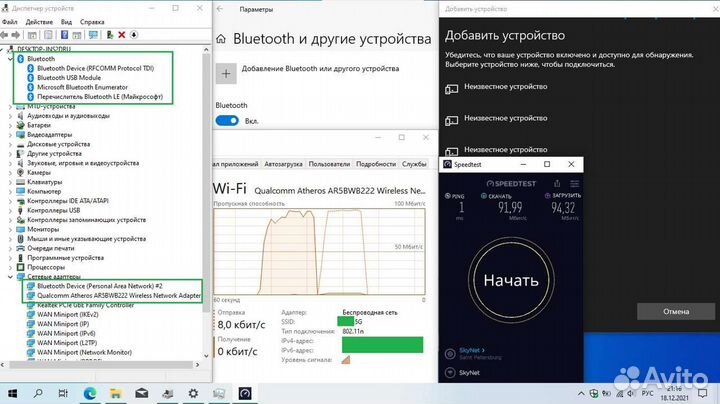The width and height of the screenshot is (720, 404).
Task: Collapse the Bluetooth tree category
Action: tap(10, 59)
